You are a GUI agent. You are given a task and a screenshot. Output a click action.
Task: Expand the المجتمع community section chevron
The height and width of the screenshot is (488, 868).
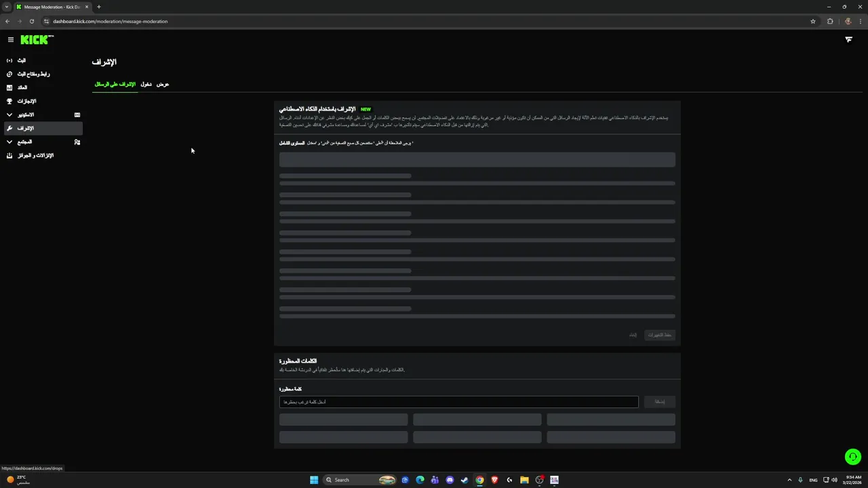9,142
